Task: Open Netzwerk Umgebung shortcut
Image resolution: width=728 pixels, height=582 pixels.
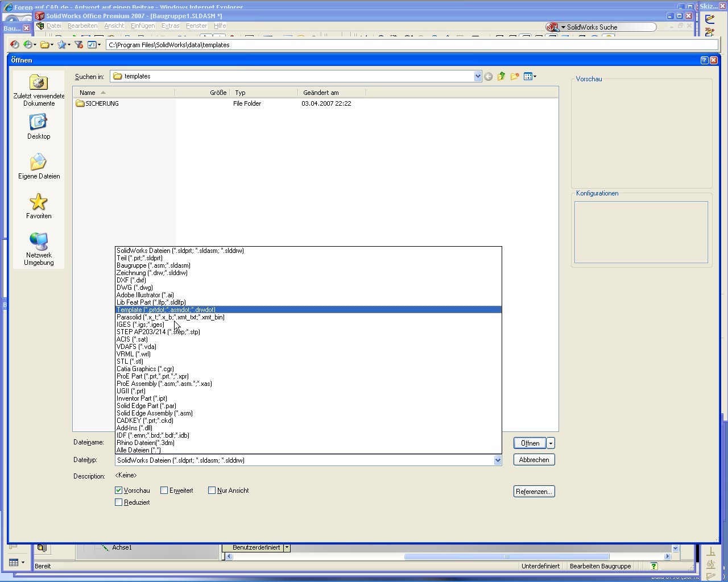Action: click(x=39, y=249)
